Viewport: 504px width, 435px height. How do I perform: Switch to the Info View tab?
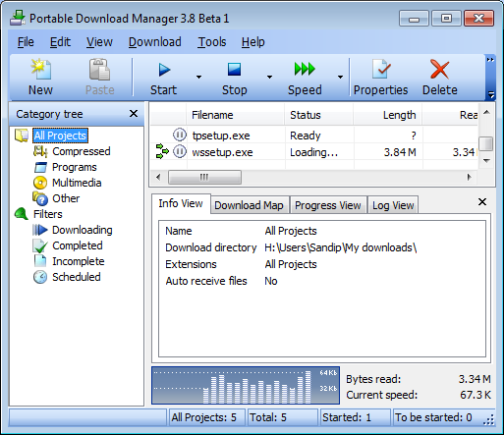[x=181, y=203]
